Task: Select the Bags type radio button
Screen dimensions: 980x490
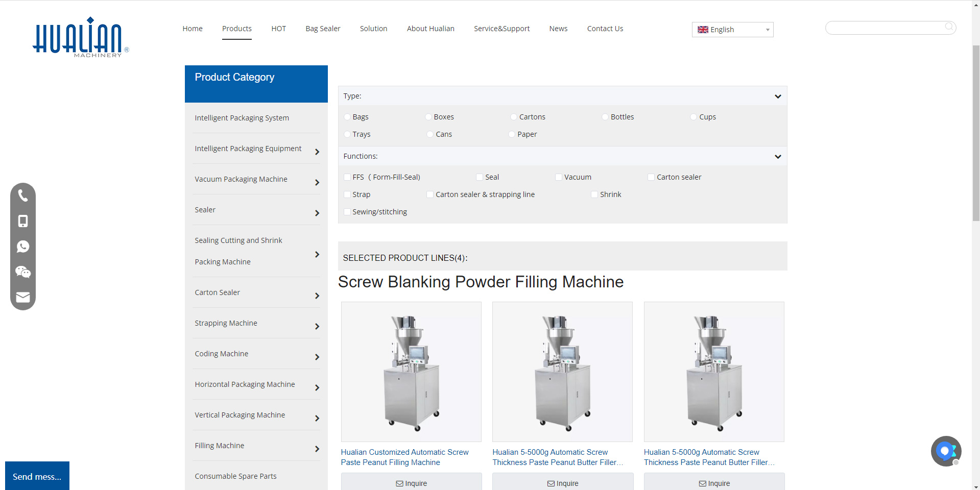Action: [x=347, y=117]
